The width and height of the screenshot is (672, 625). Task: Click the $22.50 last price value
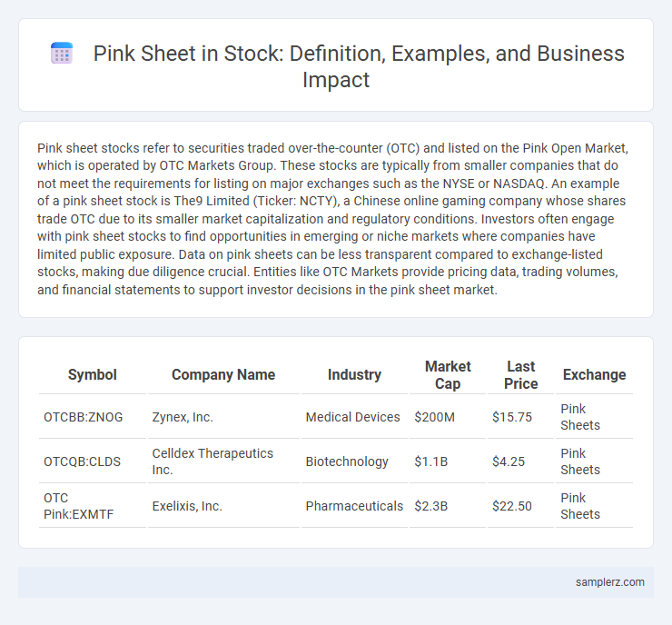tap(511, 506)
